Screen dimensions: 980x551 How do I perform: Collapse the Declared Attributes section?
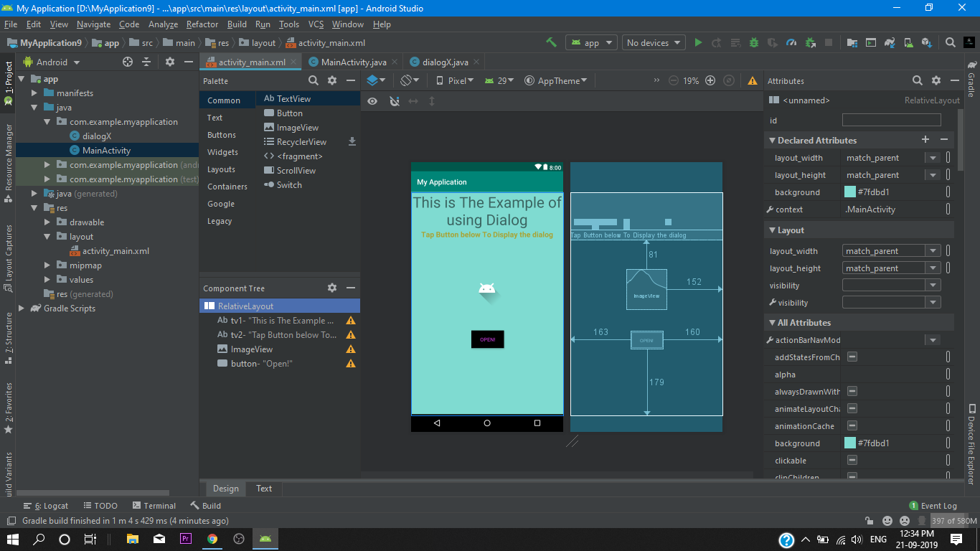773,141
